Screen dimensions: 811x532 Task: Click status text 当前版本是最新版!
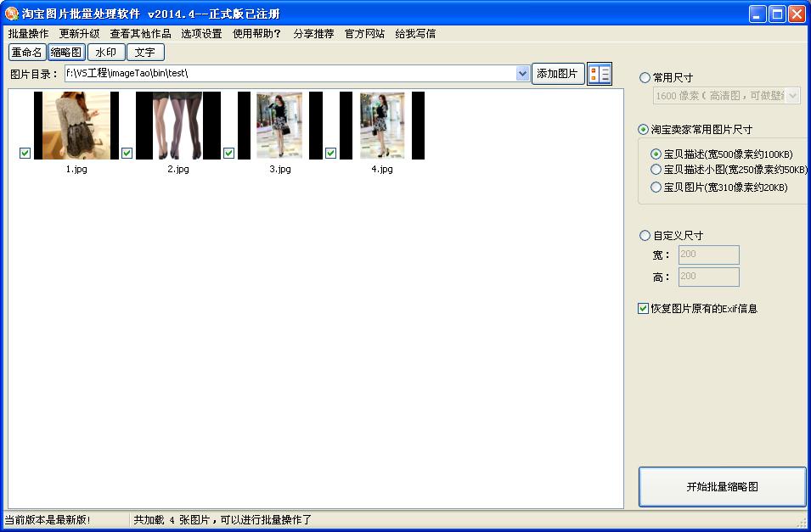[x=48, y=520]
